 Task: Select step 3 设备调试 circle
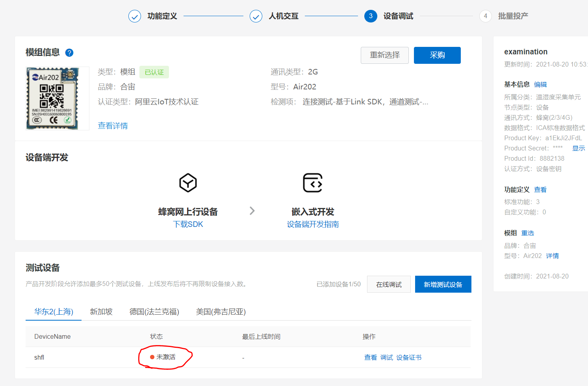tap(371, 16)
